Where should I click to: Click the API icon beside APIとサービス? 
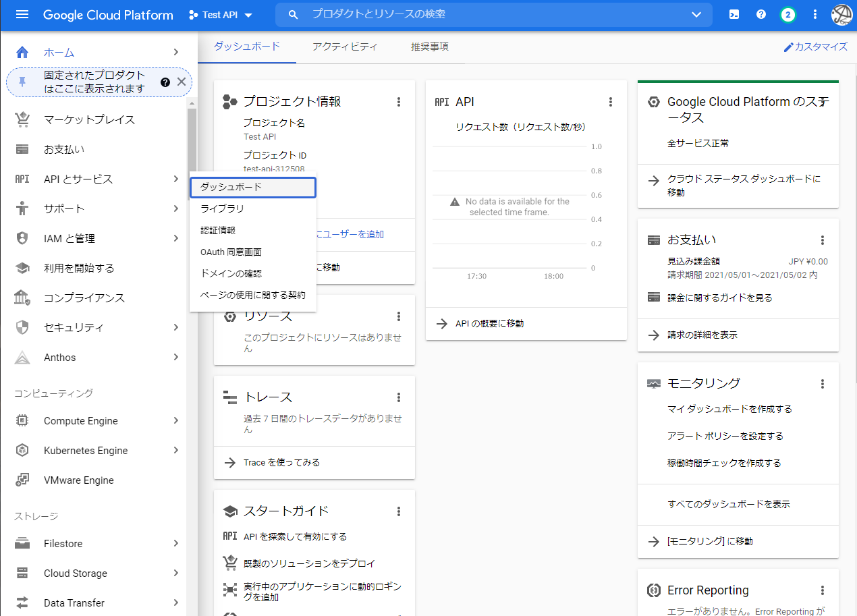22,179
